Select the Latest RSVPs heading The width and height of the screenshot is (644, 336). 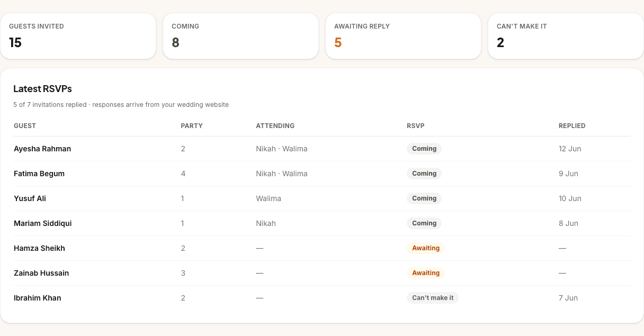click(42, 89)
